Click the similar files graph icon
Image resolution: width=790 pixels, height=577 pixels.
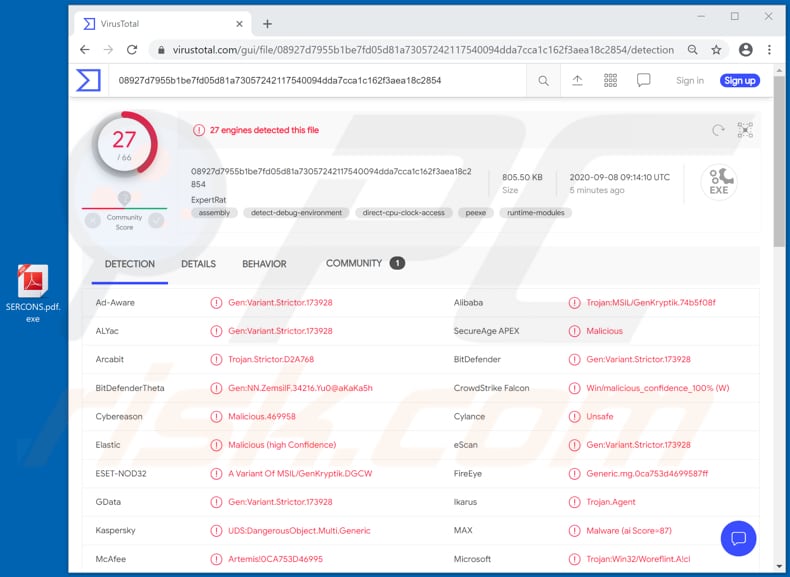(745, 130)
